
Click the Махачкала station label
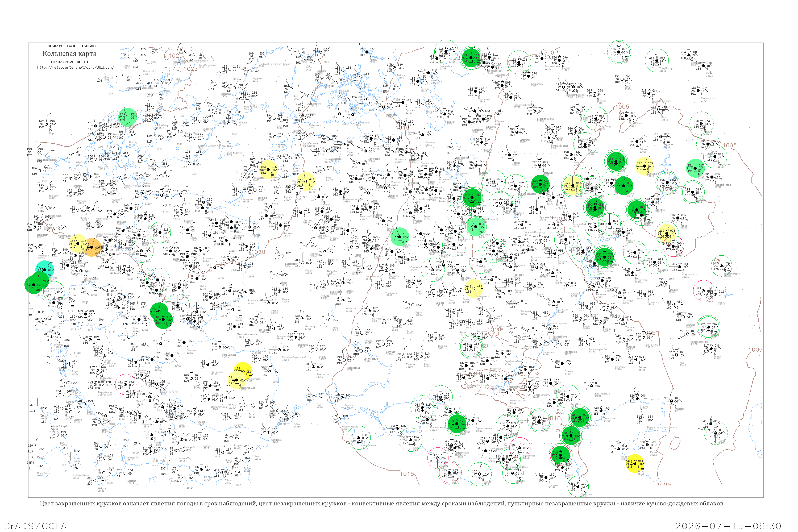coord(586,494)
